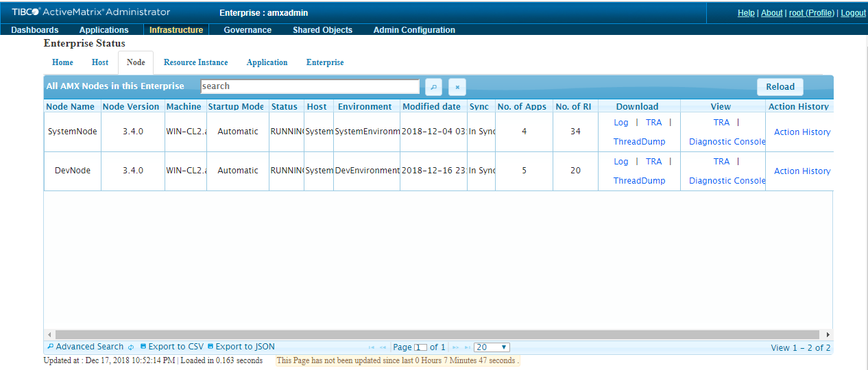Download ThreadDump for DevNode
Image resolution: width=868 pixels, height=370 pixels.
click(639, 181)
